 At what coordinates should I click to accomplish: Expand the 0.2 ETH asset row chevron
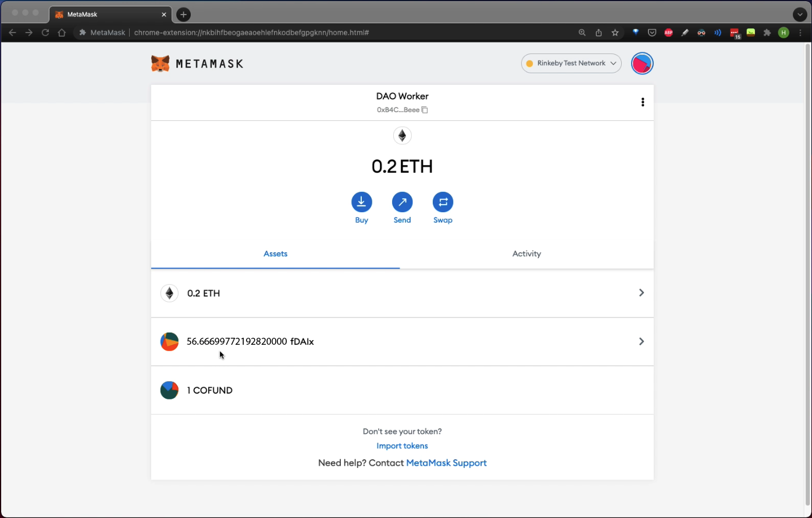[x=642, y=292]
